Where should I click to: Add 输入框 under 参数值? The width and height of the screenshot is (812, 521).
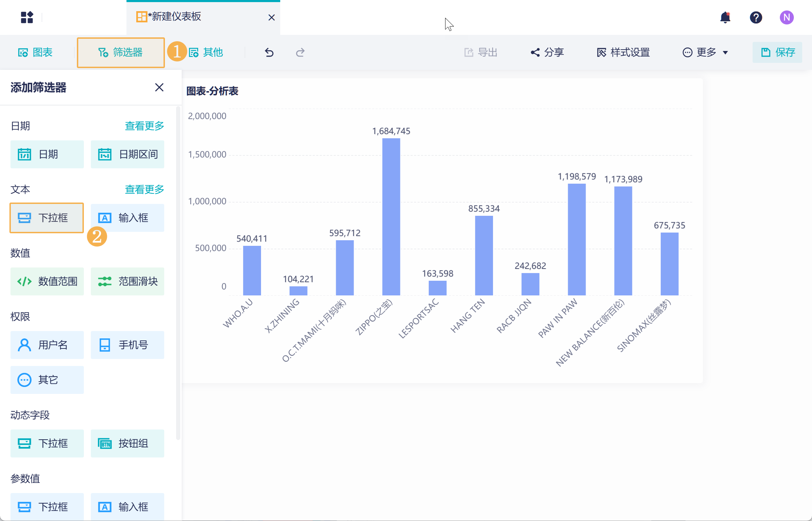point(128,506)
